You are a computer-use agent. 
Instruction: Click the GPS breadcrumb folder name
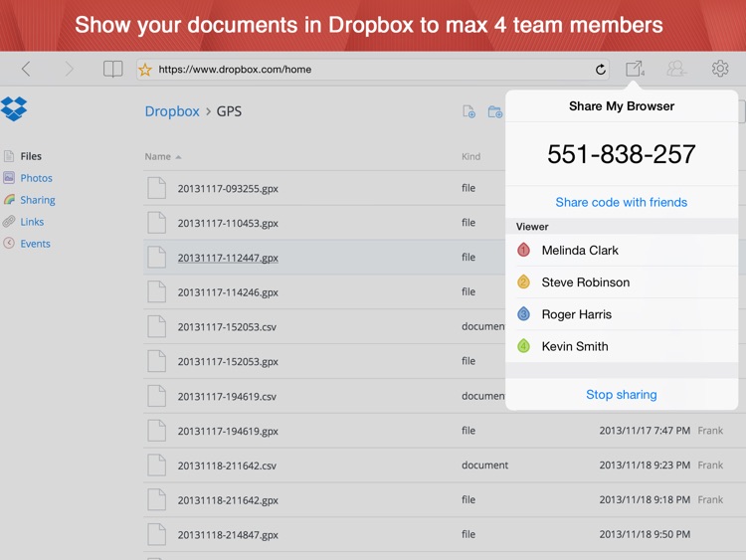pyautogui.click(x=229, y=111)
